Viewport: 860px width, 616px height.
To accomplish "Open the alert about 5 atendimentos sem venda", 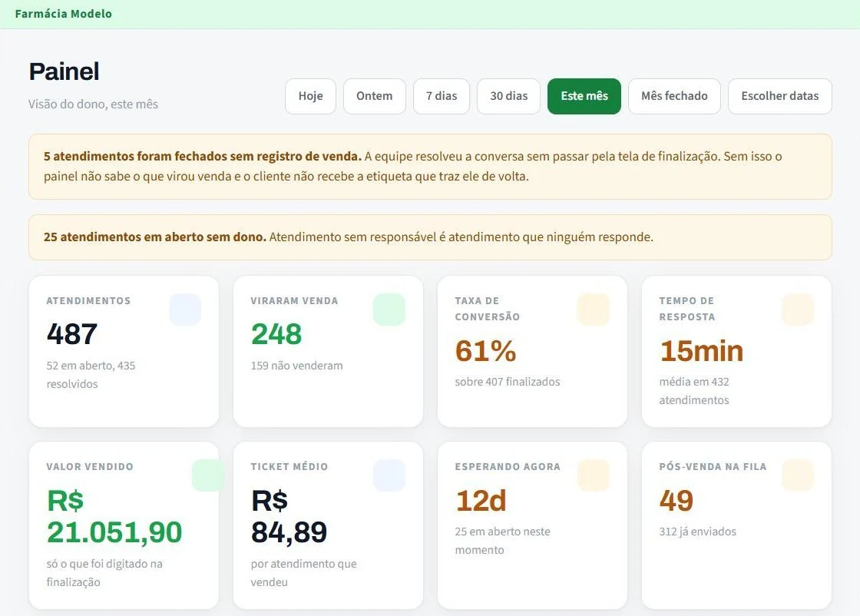I will 430,166.
